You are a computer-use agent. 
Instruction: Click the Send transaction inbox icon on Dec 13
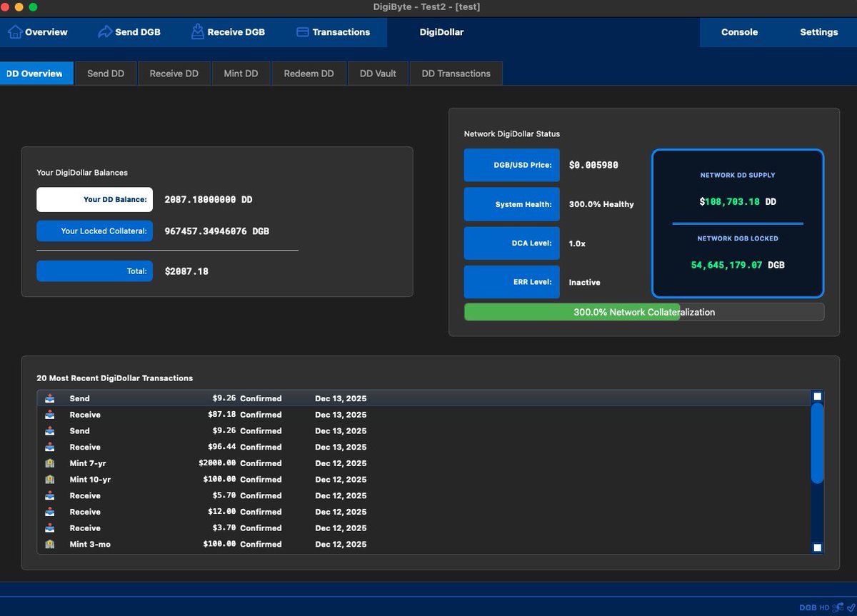[x=49, y=398]
